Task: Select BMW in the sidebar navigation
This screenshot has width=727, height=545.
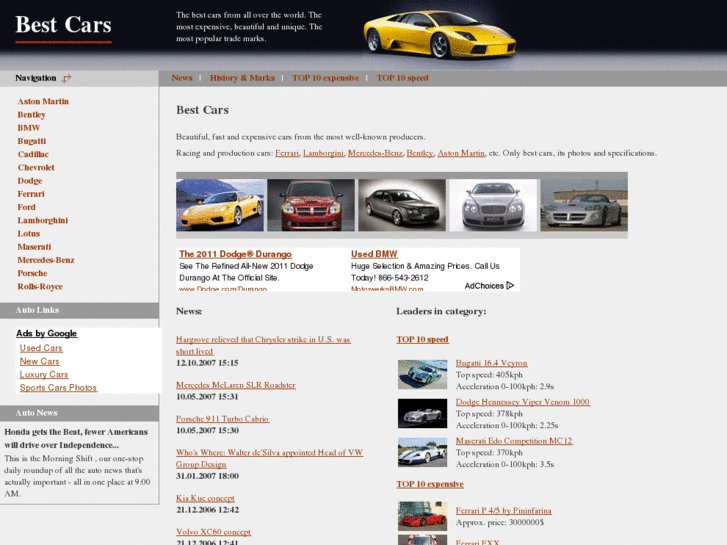Action: [29, 128]
